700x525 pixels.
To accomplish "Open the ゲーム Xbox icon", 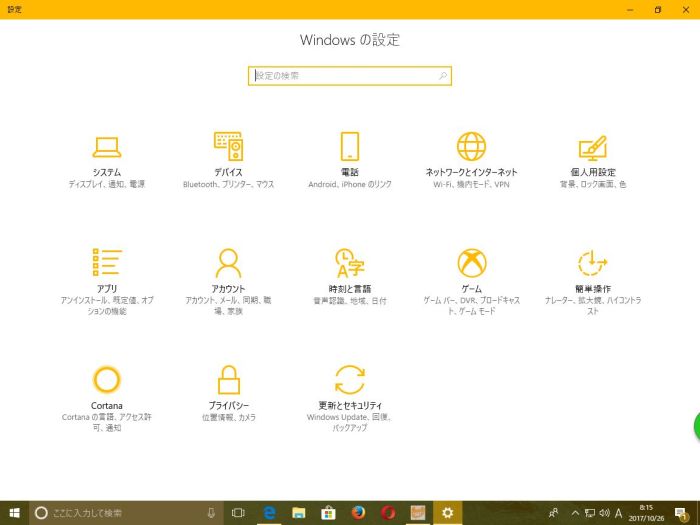I will click(x=471, y=263).
